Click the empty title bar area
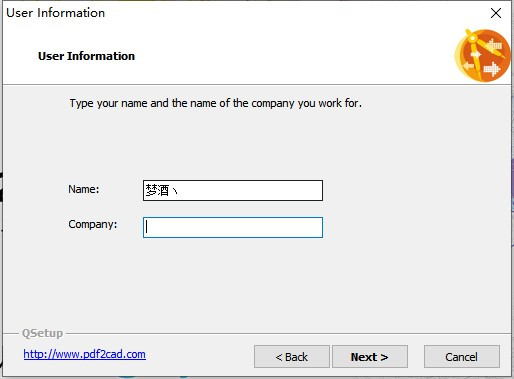Viewport: 514px width, 379px height. click(293, 13)
